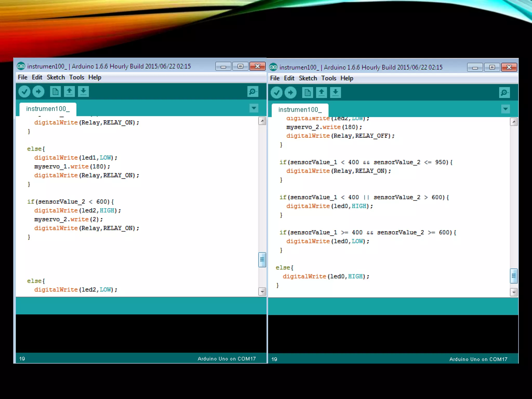Expand tab options dropdown in left window

click(254, 108)
